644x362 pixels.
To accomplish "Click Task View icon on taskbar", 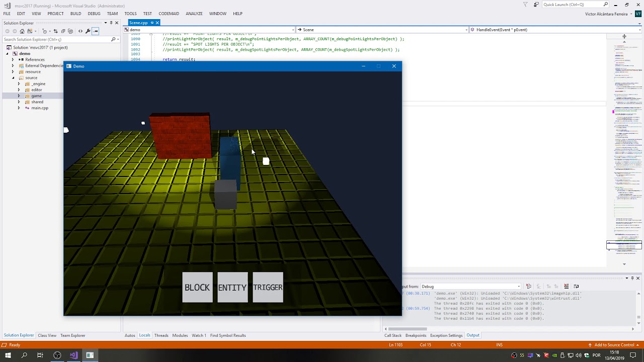I will pyautogui.click(x=40, y=355).
